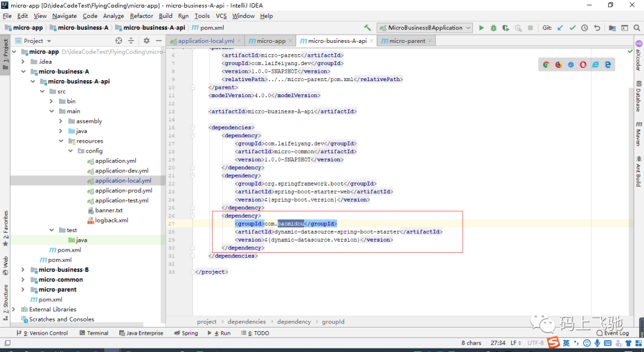Run with Coverage icon in toolbar
644x352 pixels.
(x=506, y=28)
